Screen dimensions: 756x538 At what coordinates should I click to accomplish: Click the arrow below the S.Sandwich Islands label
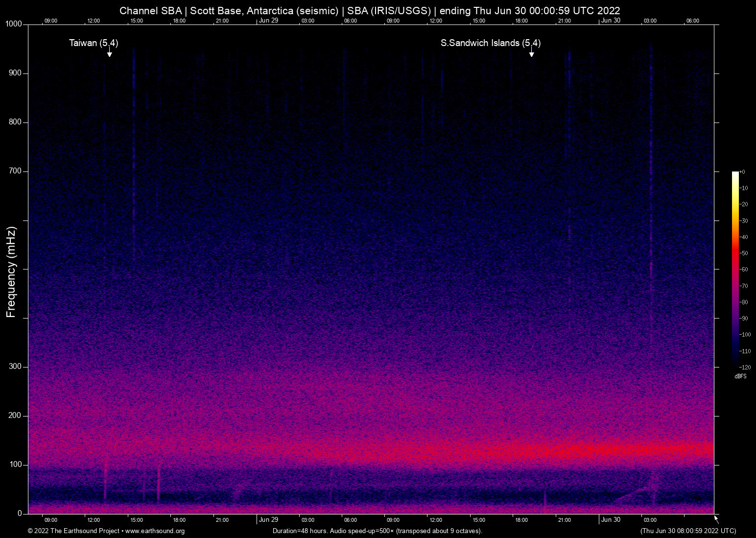[x=531, y=53]
